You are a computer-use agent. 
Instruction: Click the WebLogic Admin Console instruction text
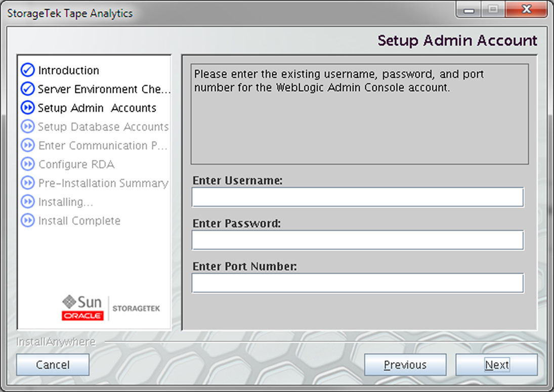(339, 81)
